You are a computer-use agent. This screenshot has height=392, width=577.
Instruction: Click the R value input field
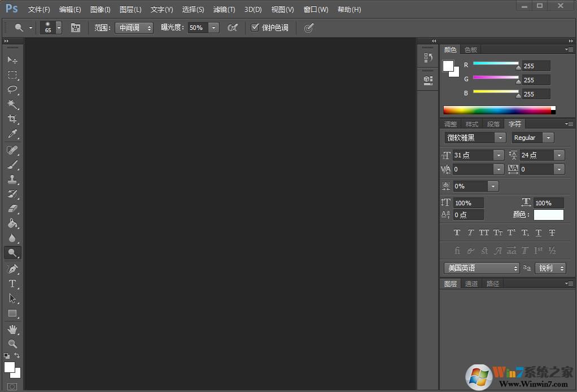coord(535,65)
